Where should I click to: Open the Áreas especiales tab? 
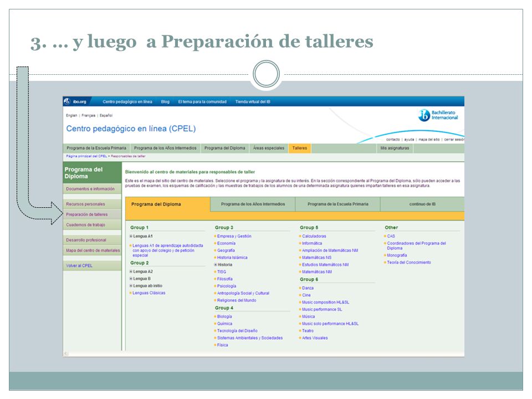point(269,149)
